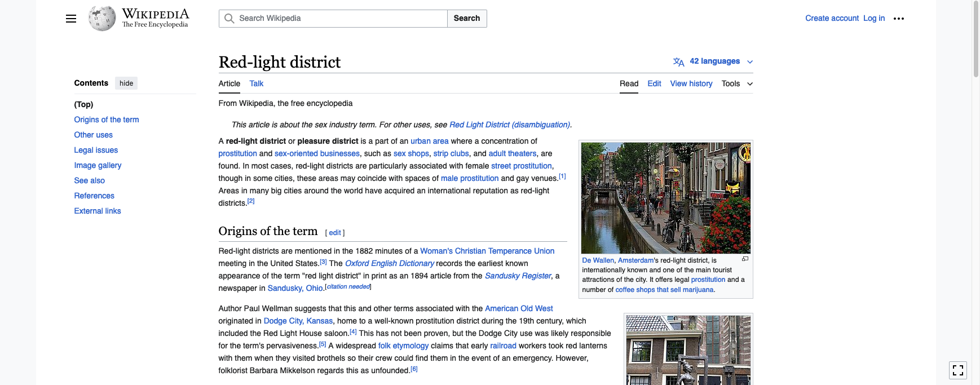Open the View history tab
Viewport: 980px width, 385px height.
point(691,83)
